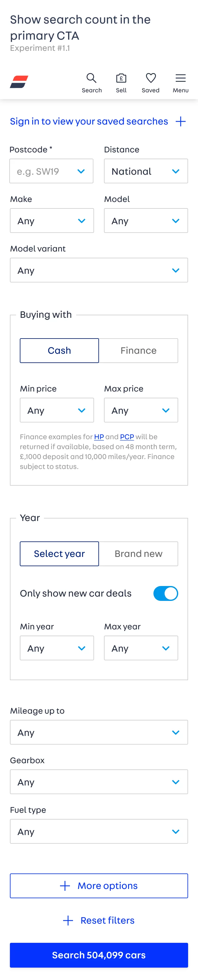Open the Sell icon in header

(121, 78)
